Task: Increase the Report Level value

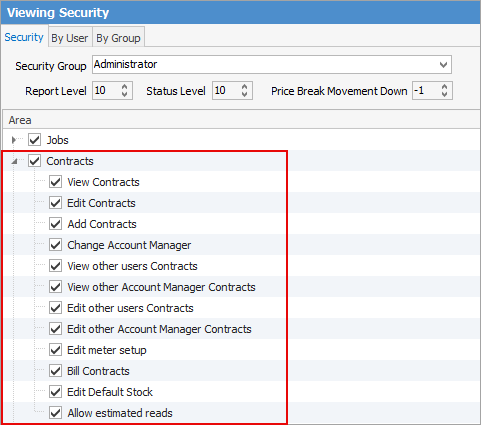Action: coord(125,87)
